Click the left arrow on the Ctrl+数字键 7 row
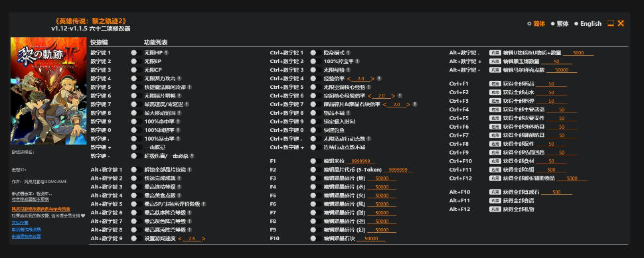The height and width of the screenshot is (258, 644). [385, 105]
